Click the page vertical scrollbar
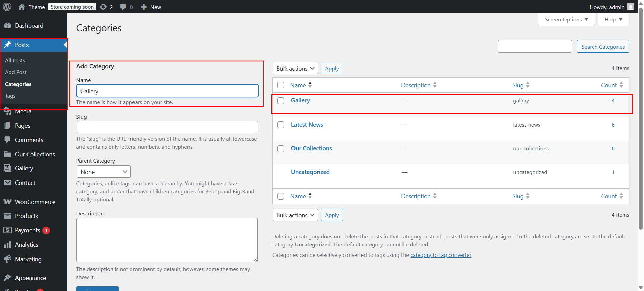644x291 pixels. 641,117
